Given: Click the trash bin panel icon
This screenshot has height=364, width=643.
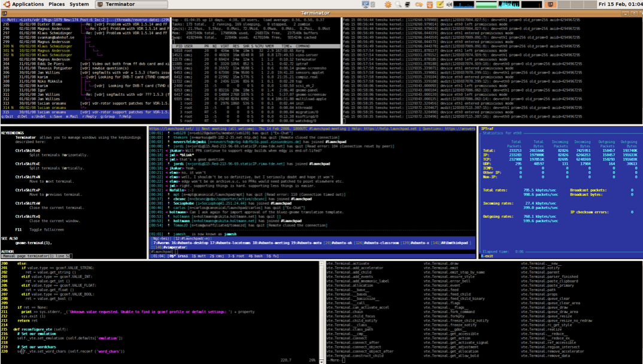Looking at the screenshot, I should pos(429,5).
